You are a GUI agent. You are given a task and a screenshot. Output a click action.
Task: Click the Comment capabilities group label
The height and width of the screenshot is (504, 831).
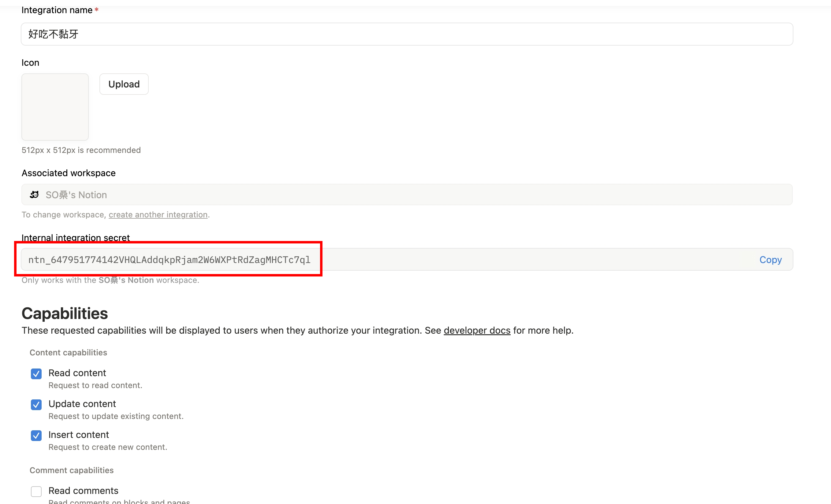coord(72,470)
